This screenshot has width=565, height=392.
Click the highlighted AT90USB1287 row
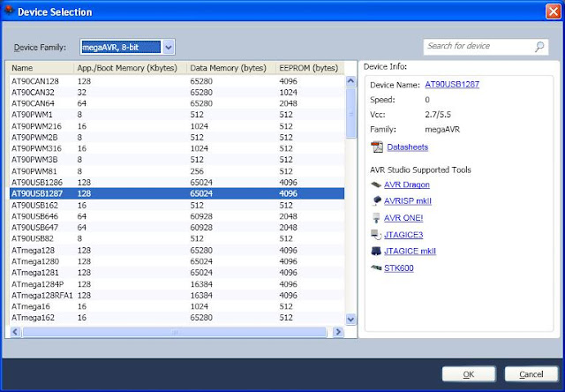177,193
